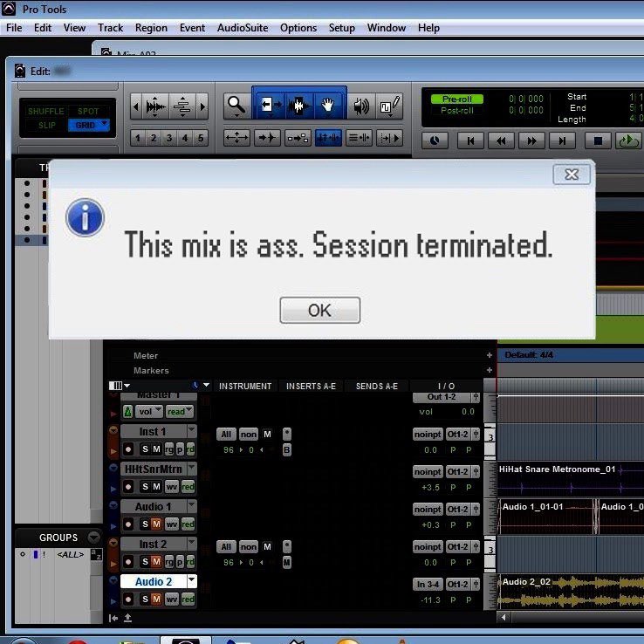Open the Setup menu
Viewport: 644px width, 644px height.
341,28
